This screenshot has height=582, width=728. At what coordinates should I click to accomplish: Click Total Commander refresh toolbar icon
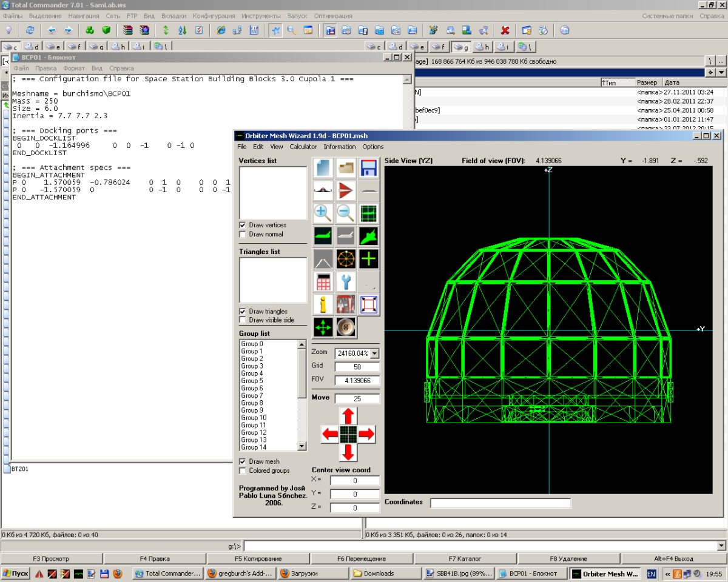coord(29,30)
